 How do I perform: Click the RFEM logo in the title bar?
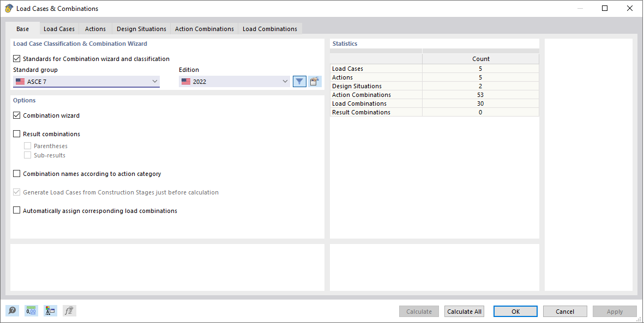coord(8,8)
